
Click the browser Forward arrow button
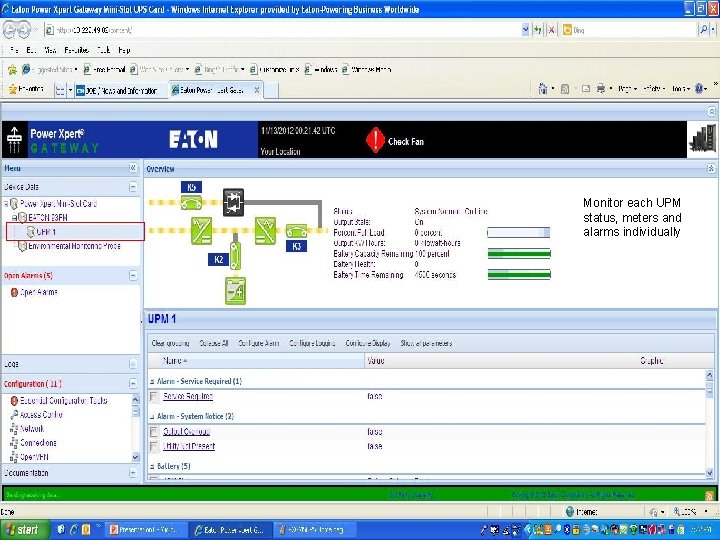pyautogui.click(x=24, y=30)
